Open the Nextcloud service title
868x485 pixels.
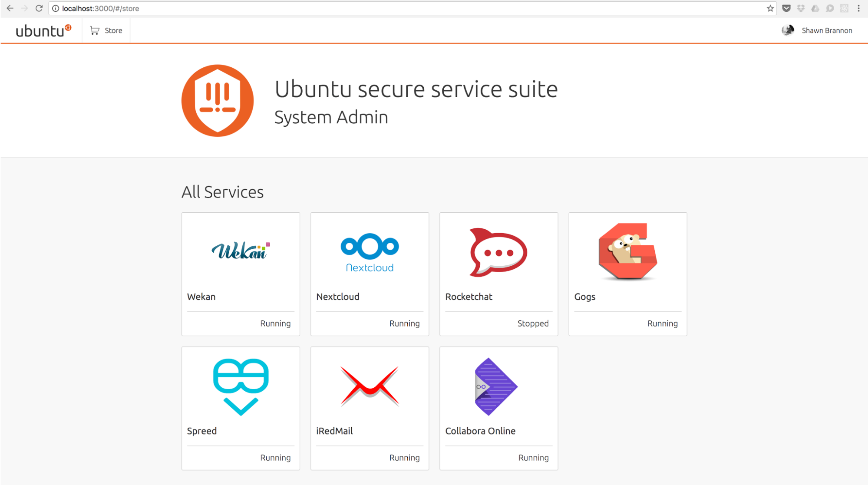click(x=338, y=297)
